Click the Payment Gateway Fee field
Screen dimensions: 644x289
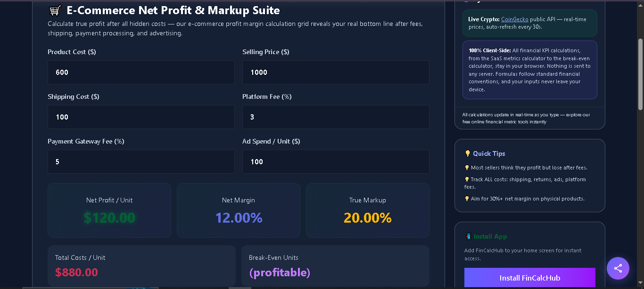click(x=141, y=161)
